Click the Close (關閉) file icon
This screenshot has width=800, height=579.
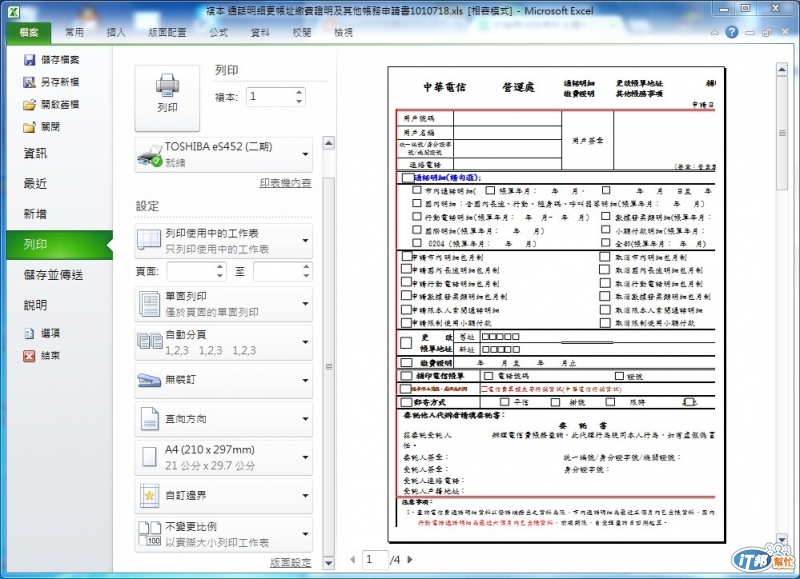(30, 127)
